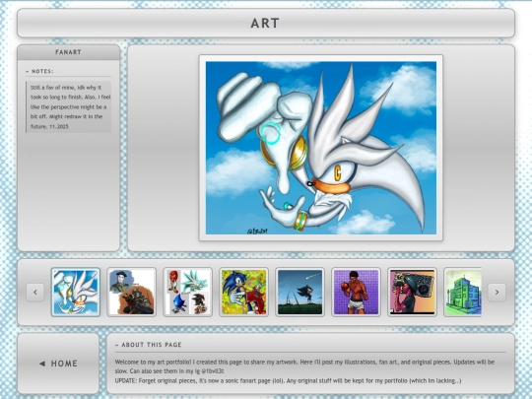Click the next arrow in thumbnail carousel
The width and height of the screenshot is (532, 399).
point(497,293)
